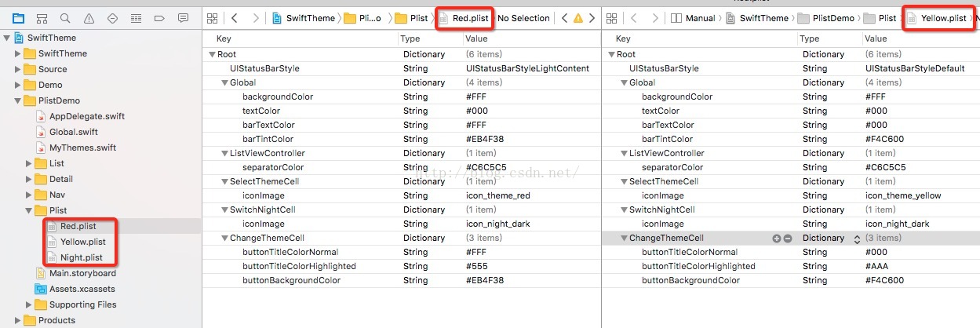Go forward in the Red.plist editor history
The width and height of the screenshot is (980, 328).
pyautogui.click(x=256, y=18)
